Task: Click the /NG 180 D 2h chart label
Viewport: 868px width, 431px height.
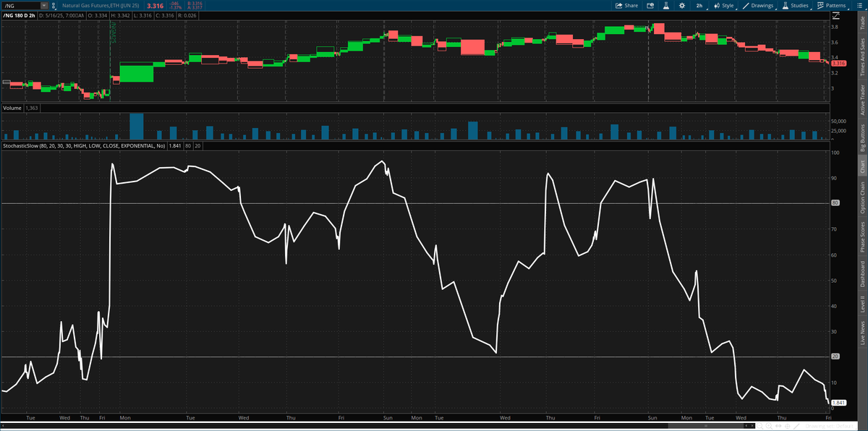Action: tap(19, 14)
